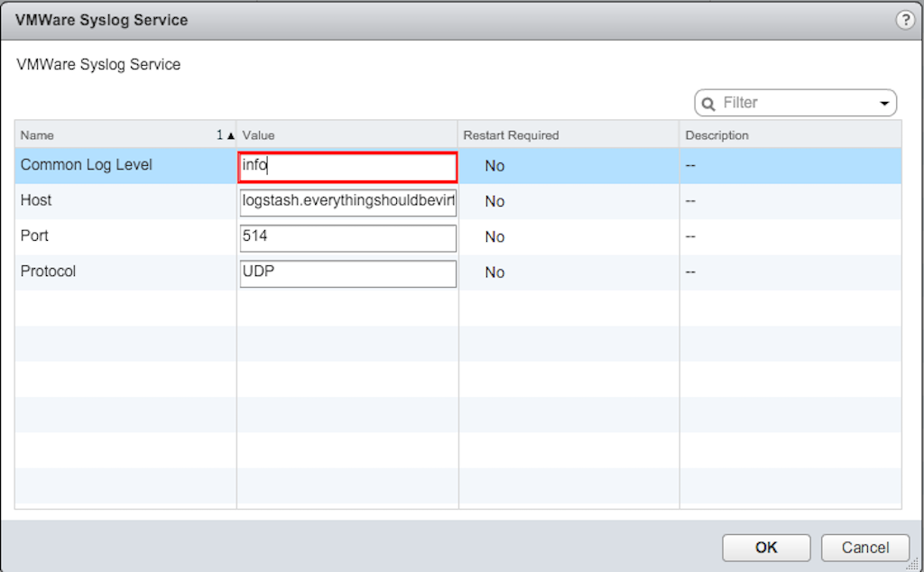Confirm changes with the OK button

(x=766, y=548)
